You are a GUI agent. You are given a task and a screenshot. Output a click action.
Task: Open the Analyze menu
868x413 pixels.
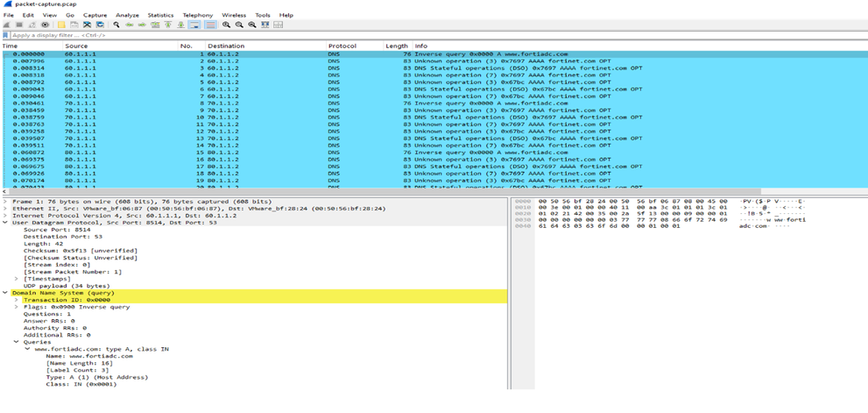(x=127, y=15)
